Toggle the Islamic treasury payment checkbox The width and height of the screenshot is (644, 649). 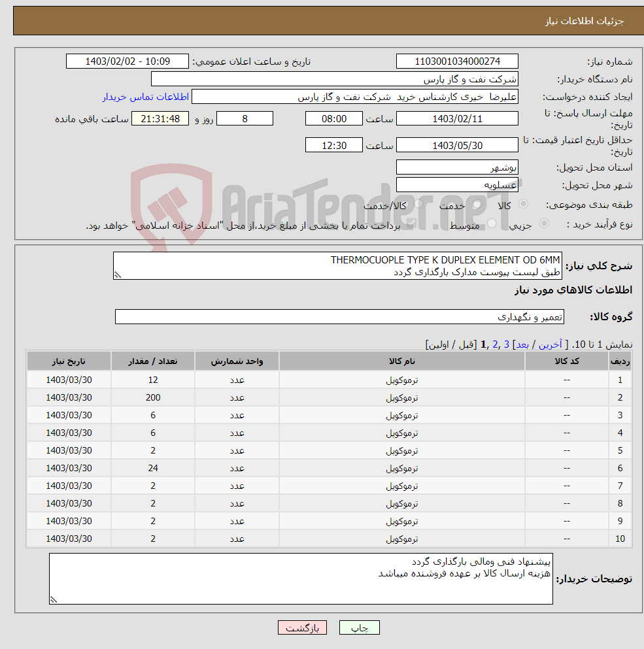411,224
